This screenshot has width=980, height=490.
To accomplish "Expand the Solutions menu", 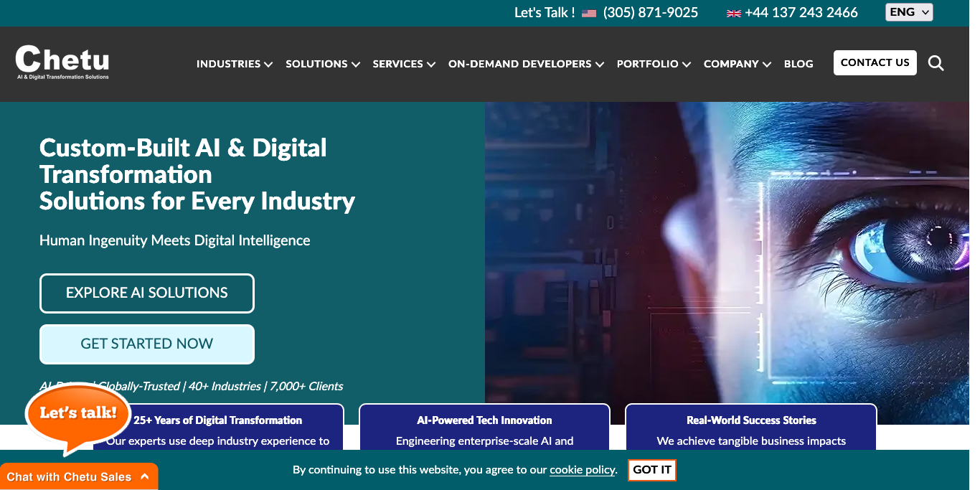I will (x=322, y=64).
